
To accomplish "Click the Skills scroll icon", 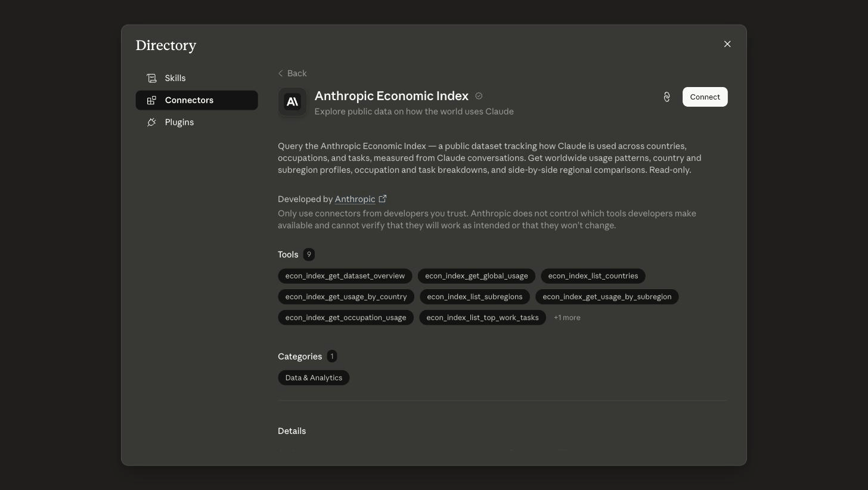I will 151,78.
